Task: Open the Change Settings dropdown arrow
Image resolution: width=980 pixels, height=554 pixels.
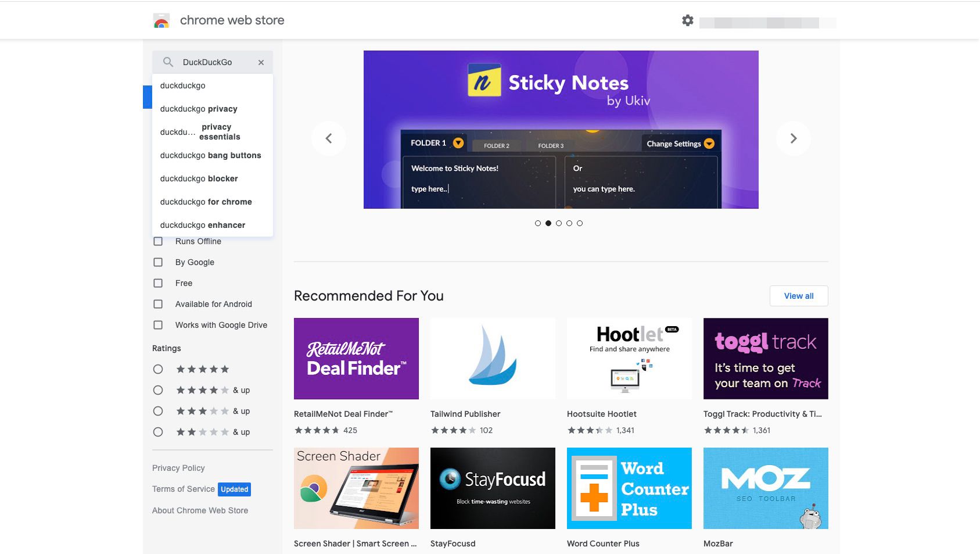Action: click(x=709, y=144)
